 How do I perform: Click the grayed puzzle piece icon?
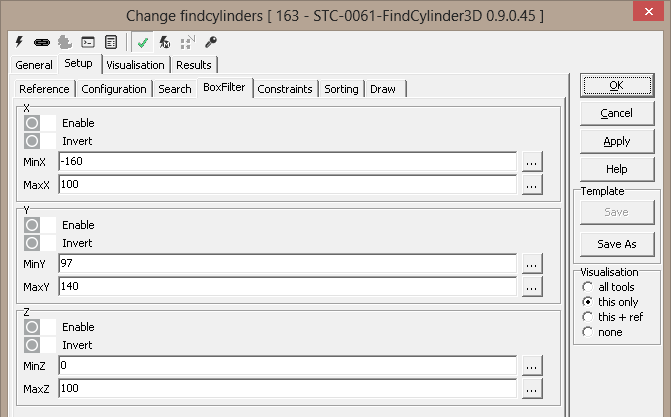[x=65, y=42]
